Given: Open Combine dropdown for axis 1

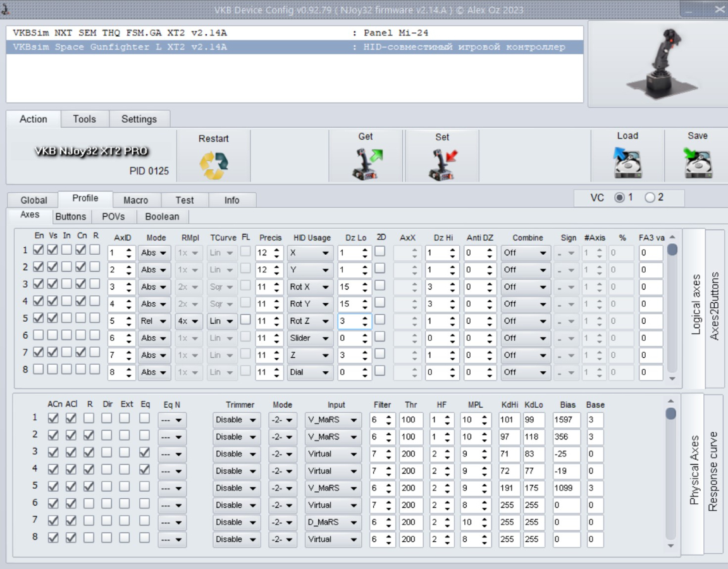Looking at the screenshot, I should point(525,253).
